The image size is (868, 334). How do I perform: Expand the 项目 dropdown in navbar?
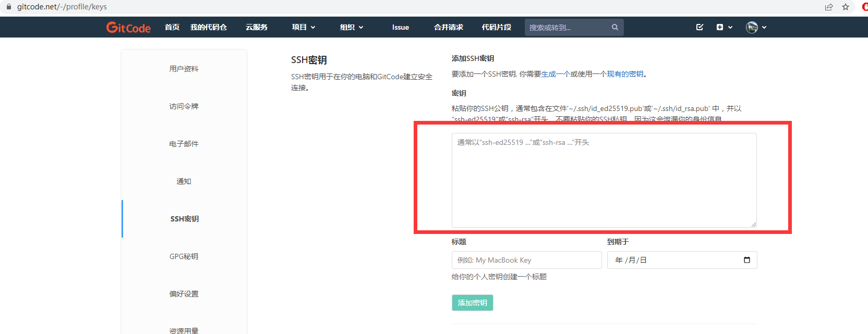[304, 27]
